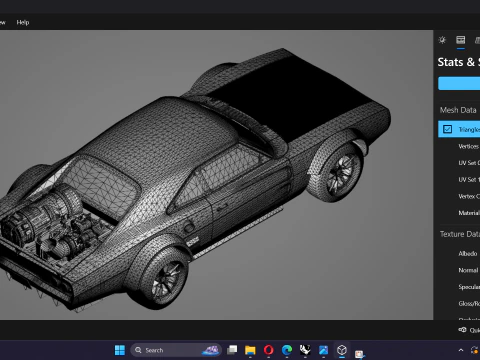Click the taskbar Search box
Image resolution: width=480 pixels, height=360 pixels.
176,350
